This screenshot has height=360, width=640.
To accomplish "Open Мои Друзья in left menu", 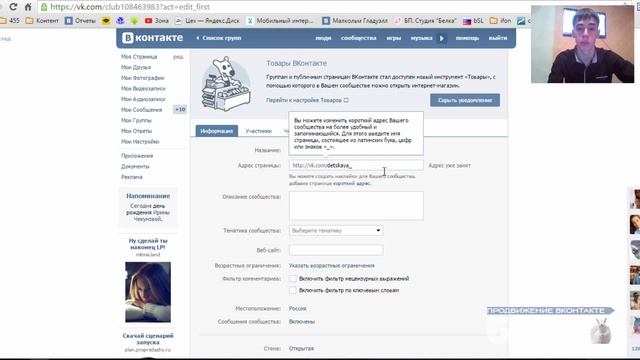I will (x=136, y=67).
